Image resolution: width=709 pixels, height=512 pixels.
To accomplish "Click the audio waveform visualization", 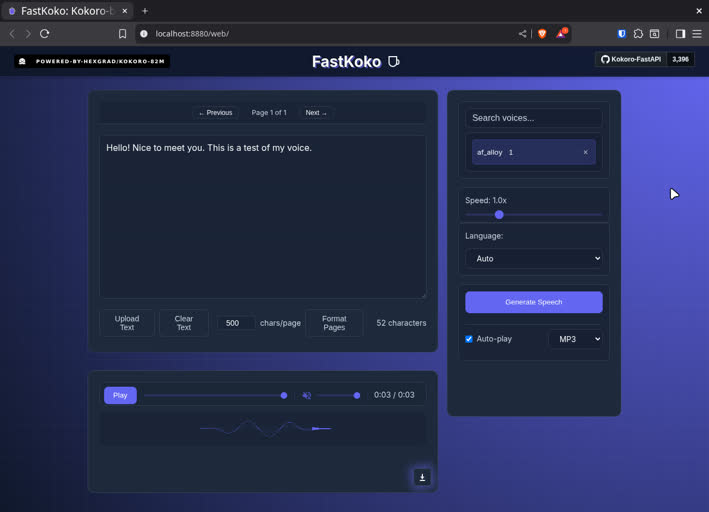I will pos(263,428).
